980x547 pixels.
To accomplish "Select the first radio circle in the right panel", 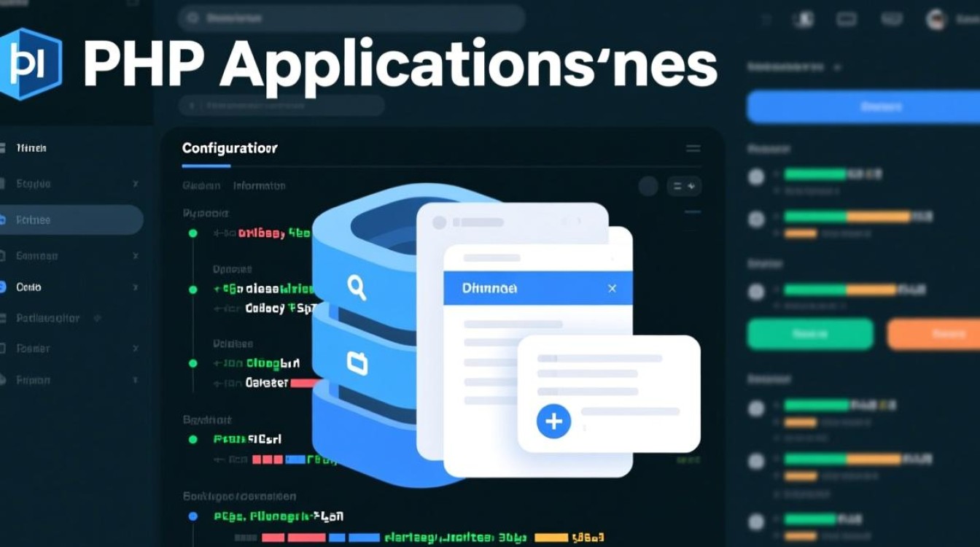I will click(x=756, y=176).
